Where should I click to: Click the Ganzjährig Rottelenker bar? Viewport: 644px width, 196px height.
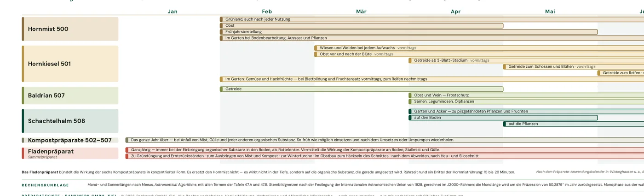click(x=385, y=150)
